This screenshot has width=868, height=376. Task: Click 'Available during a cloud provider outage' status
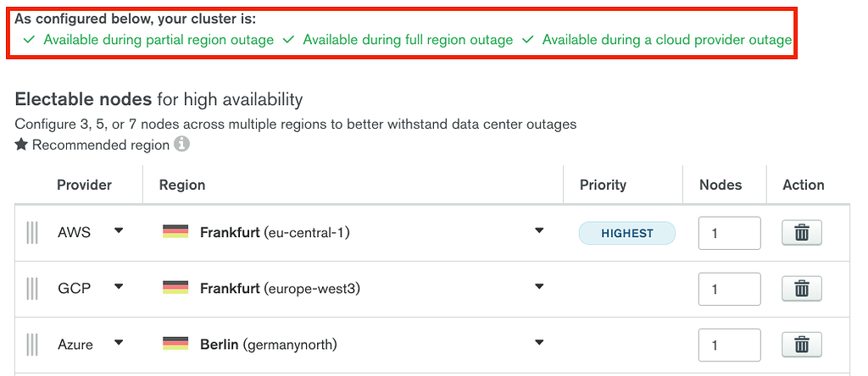pos(666,40)
